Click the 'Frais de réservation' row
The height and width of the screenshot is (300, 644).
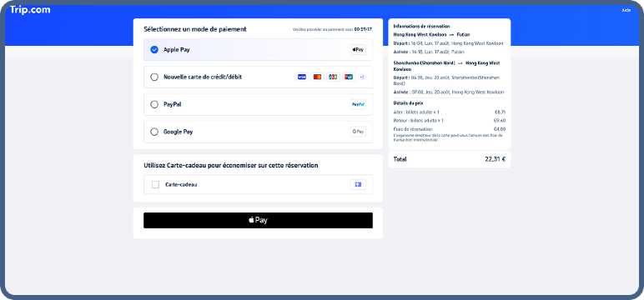coord(450,129)
